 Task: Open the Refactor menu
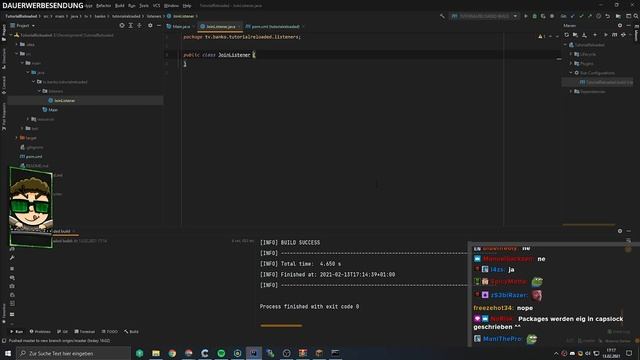(x=103, y=6)
